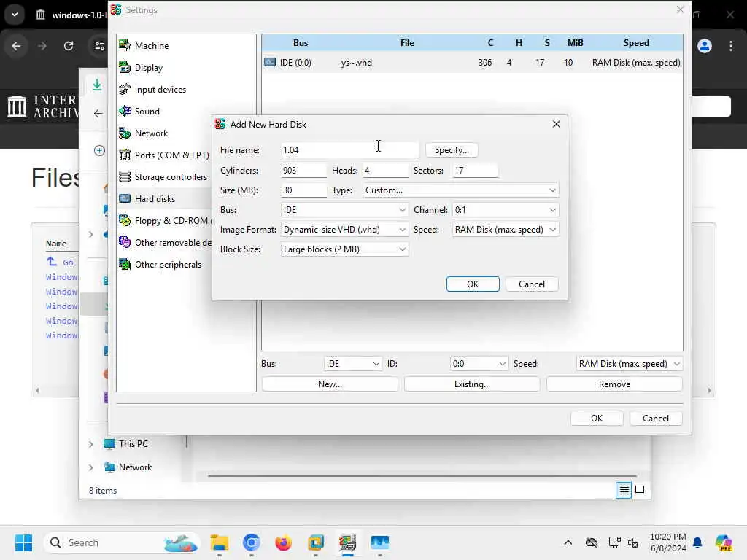The image size is (747, 560).
Task: Click the Heads input field
Action: coord(385,171)
